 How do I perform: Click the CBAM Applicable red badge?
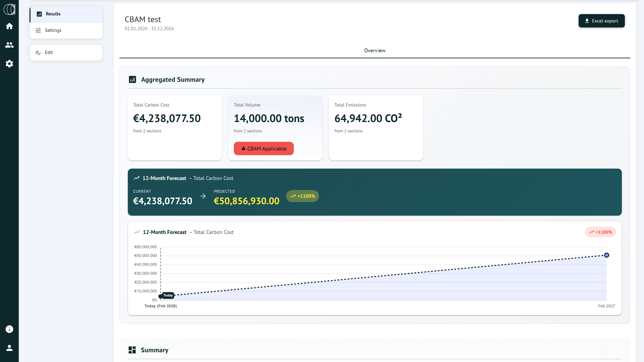(263, 149)
